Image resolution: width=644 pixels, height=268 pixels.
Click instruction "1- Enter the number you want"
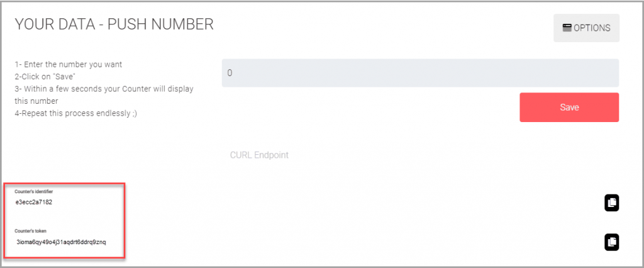(69, 65)
